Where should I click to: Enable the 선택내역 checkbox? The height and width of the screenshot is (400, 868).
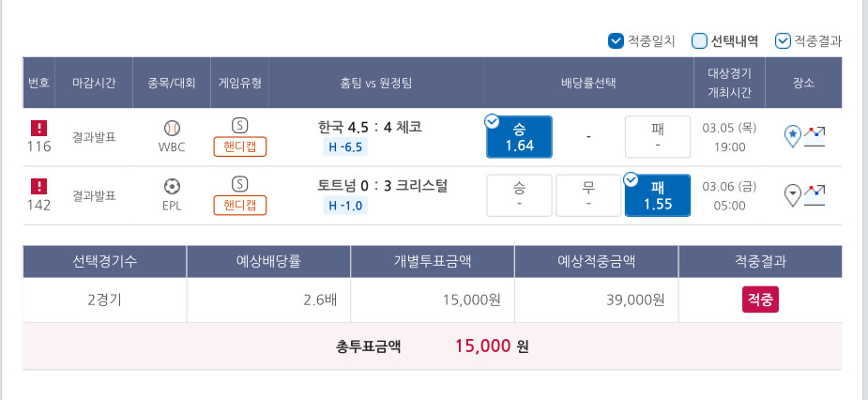[x=699, y=40]
